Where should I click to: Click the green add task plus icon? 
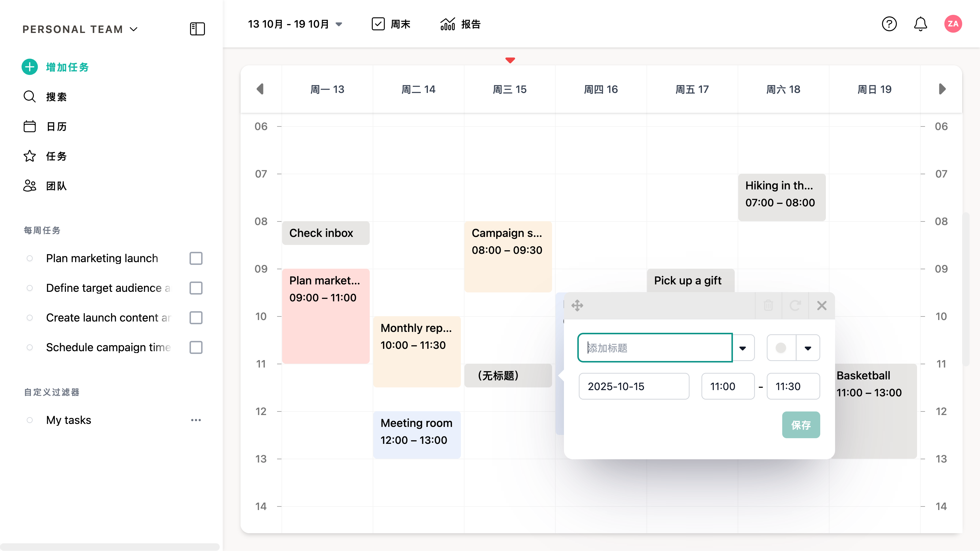(x=30, y=67)
